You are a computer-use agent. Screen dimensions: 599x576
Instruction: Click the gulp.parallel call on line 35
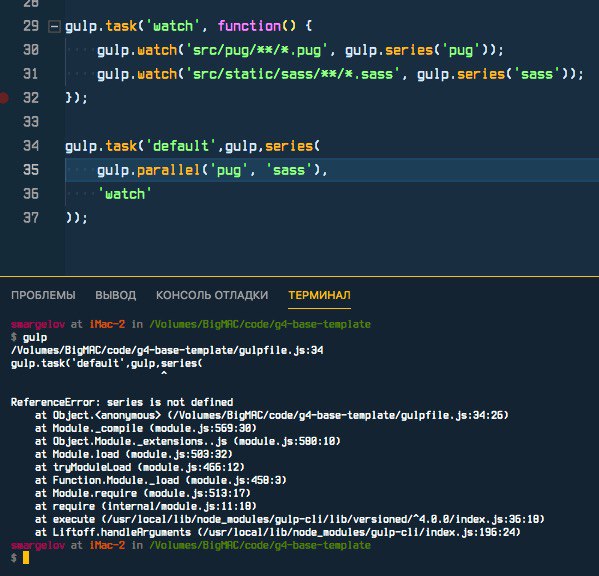(x=148, y=170)
